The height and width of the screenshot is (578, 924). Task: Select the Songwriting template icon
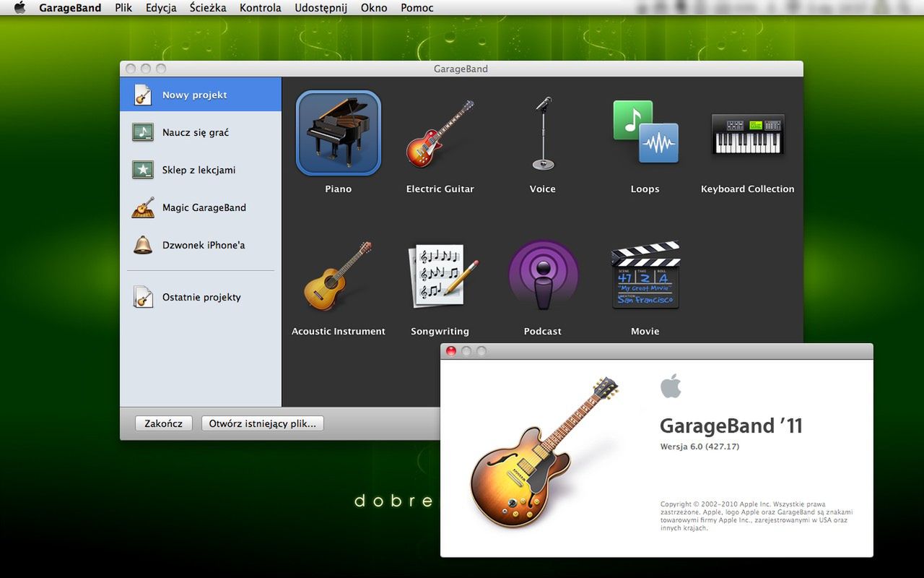click(x=440, y=275)
